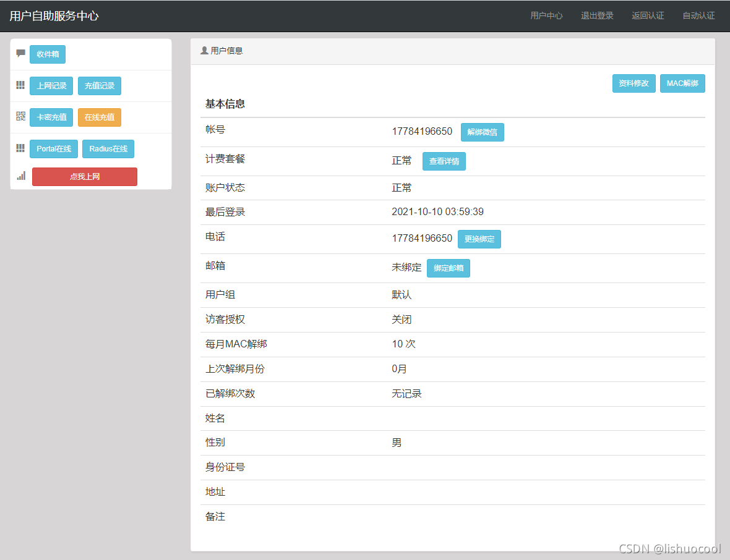
Task: Click the 访客授权 row label
Action: (x=225, y=320)
